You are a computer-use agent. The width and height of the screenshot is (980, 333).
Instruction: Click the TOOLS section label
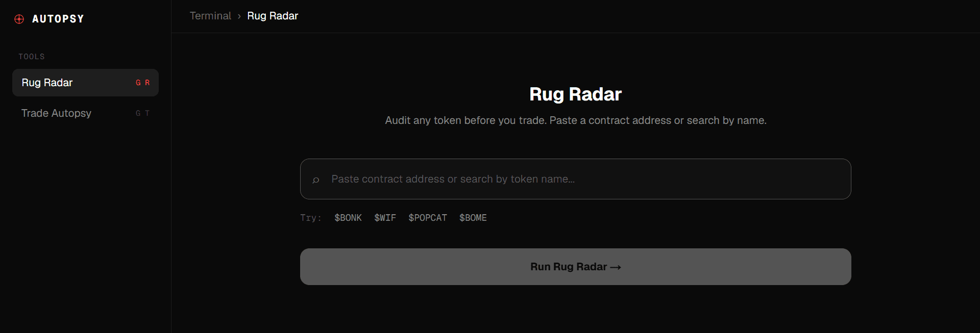tap(32, 57)
